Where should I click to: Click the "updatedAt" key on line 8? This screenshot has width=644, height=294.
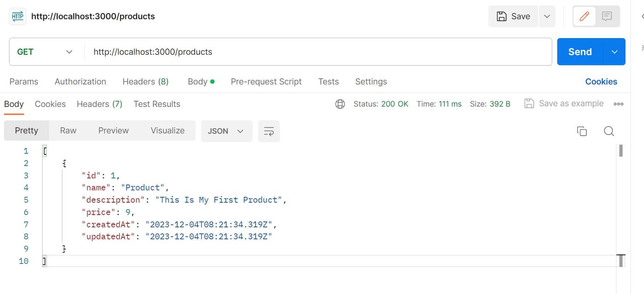click(108, 236)
